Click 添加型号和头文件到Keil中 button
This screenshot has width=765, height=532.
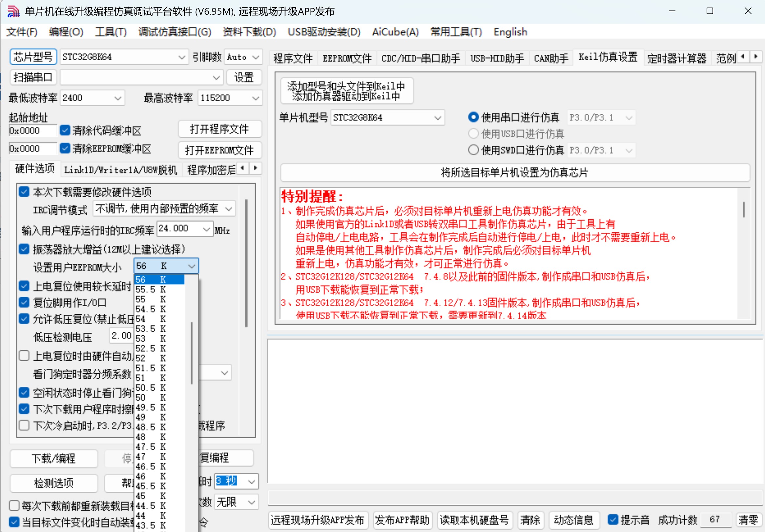pos(347,91)
